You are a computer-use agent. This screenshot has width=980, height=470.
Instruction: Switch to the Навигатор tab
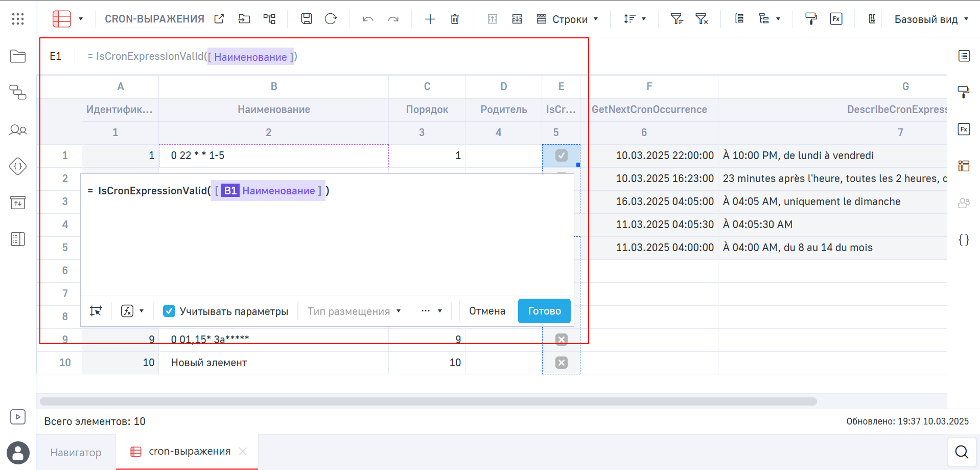tap(76, 452)
